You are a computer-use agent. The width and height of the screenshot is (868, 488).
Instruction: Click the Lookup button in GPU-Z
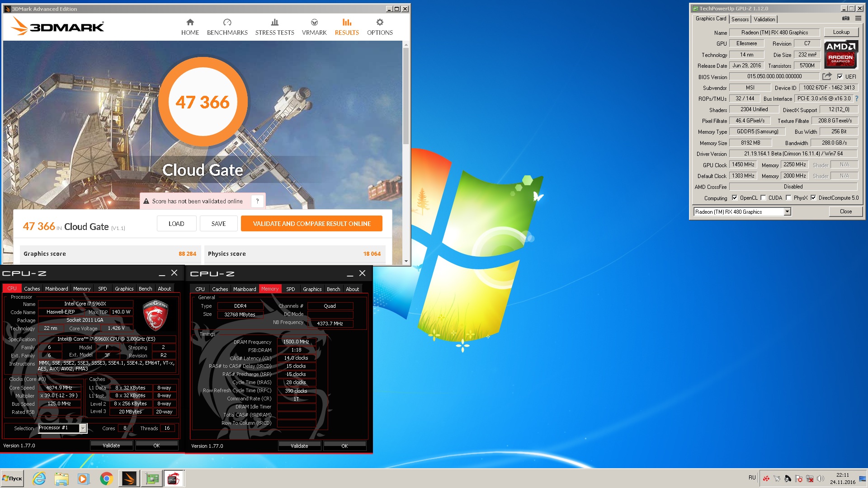coord(841,32)
